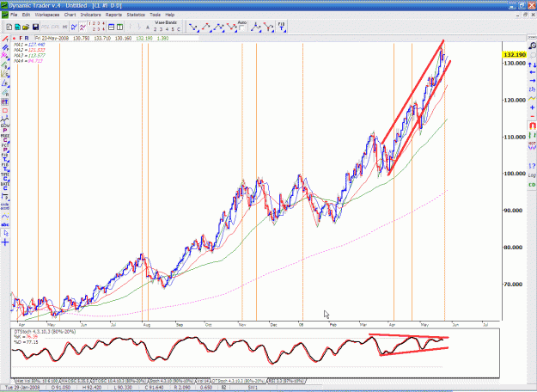The width and height of the screenshot is (537, 392).
Task: Select the blue parallel lines tool
Action: click(5, 47)
